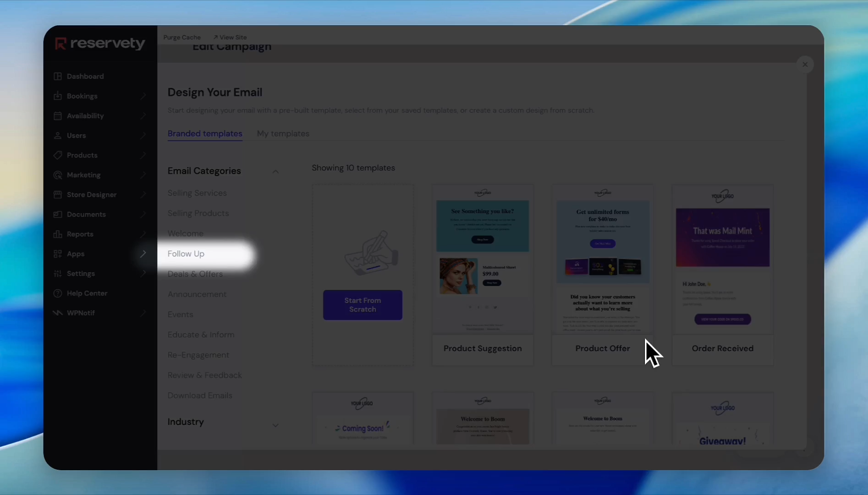868x495 pixels.
Task: Click the reservety logo
Action: [100, 44]
